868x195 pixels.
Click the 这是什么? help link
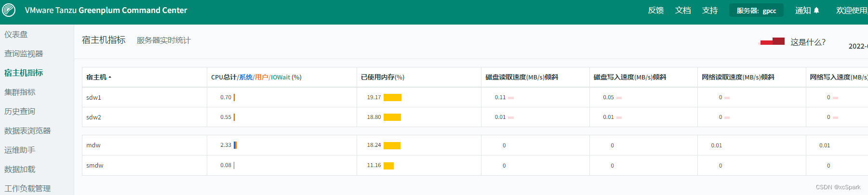808,42
